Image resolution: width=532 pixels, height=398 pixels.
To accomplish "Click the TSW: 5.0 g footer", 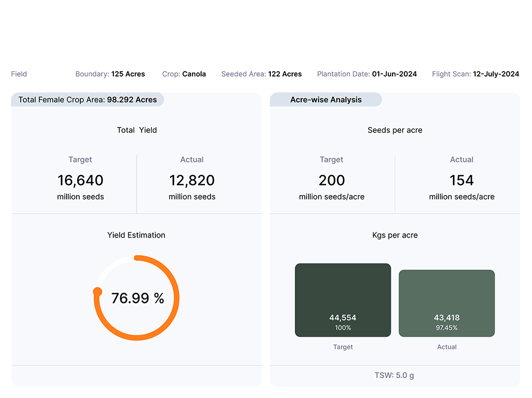I will pos(394,375).
